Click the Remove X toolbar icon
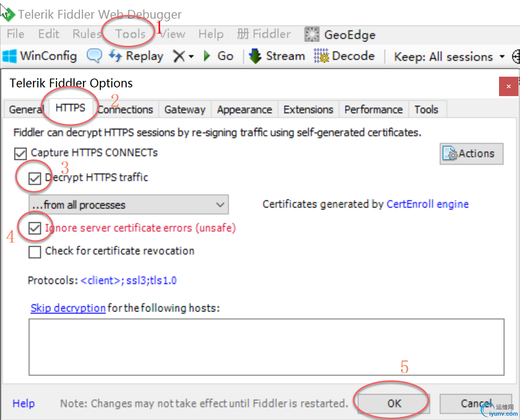This screenshot has width=520, height=420. 179,56
